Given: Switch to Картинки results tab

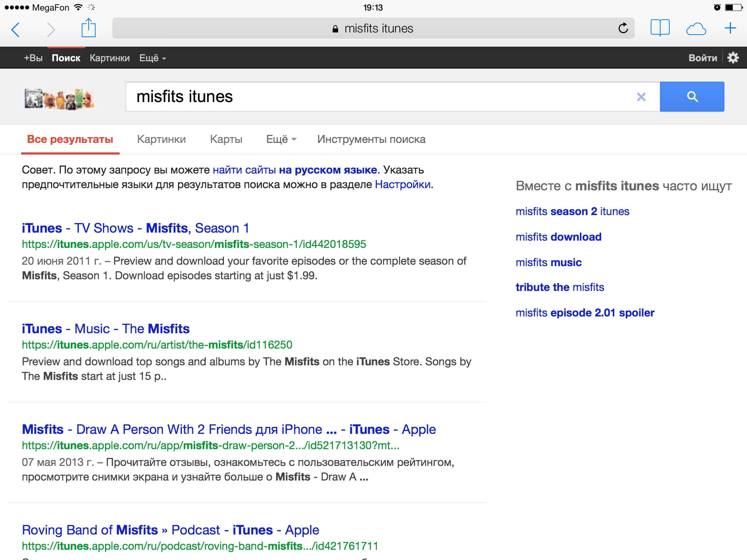Looking at the screenshot, I should (x=161, y=139).
